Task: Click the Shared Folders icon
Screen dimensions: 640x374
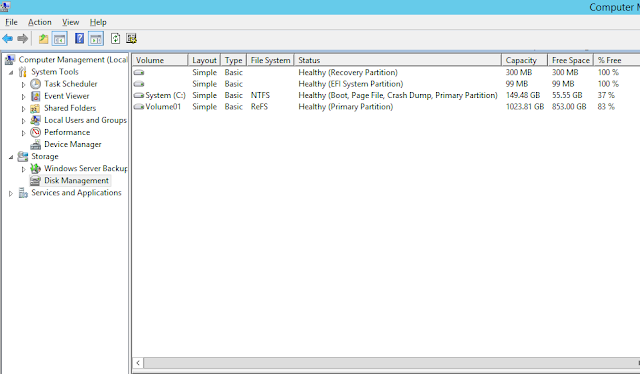Action: [36, 108]
